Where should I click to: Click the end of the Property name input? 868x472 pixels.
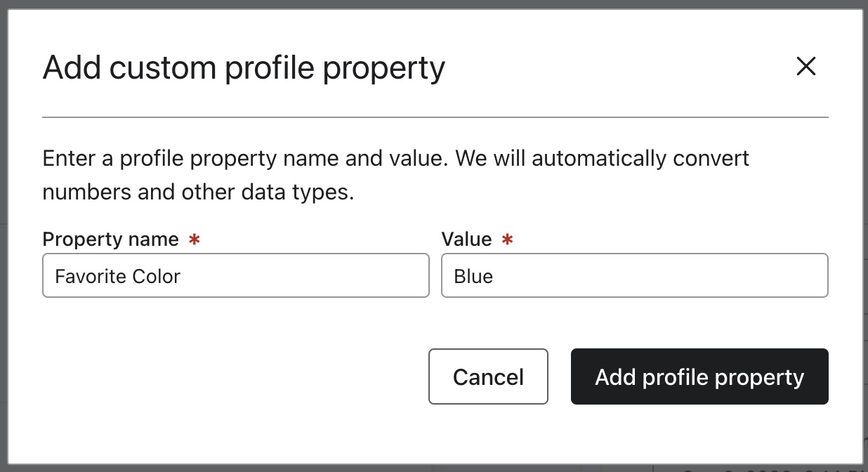pyautogui.click(x=418, y=275)
